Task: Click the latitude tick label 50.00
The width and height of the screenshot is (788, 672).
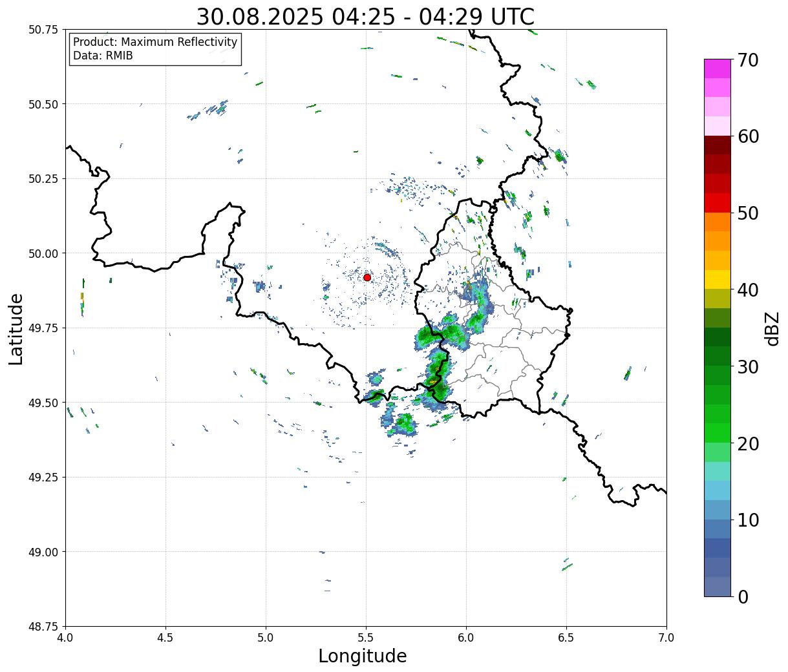Action: [x=43, y=253]
